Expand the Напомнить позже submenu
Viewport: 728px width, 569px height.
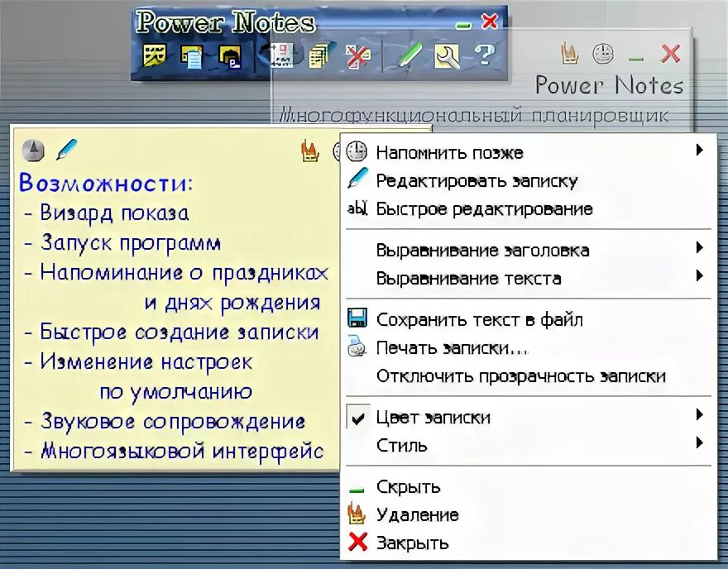pyautogui.click(x=699, y=150)
